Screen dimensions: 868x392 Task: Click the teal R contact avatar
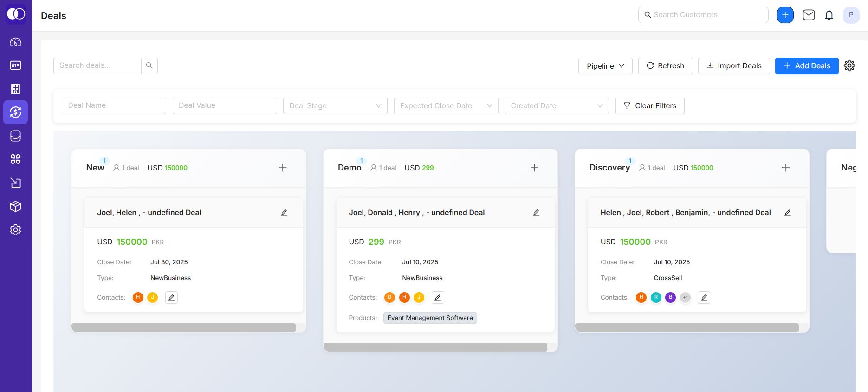click(x=656, y=297)
